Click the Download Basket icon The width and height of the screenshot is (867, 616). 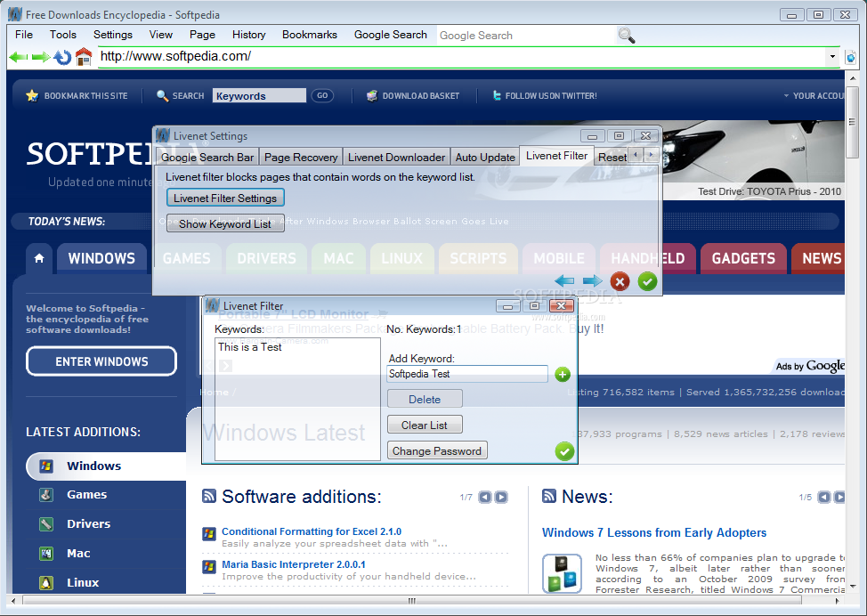point(372,95)
